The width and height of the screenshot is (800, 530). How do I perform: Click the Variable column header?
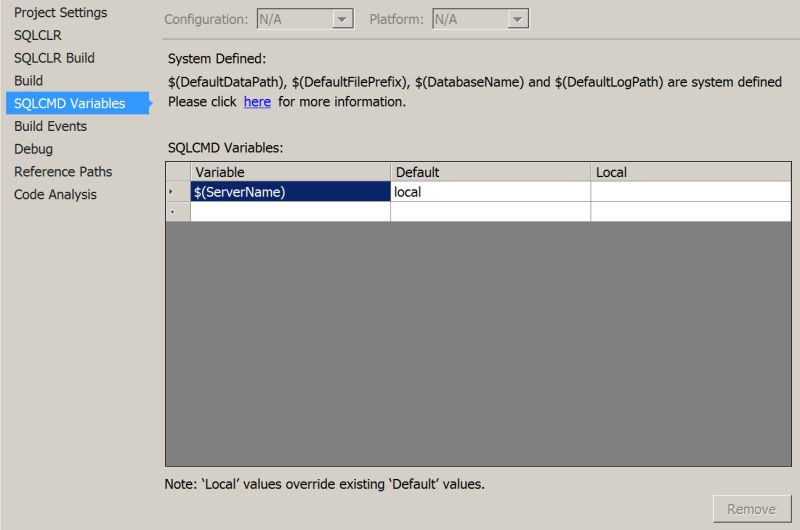[x=290, y=172]
